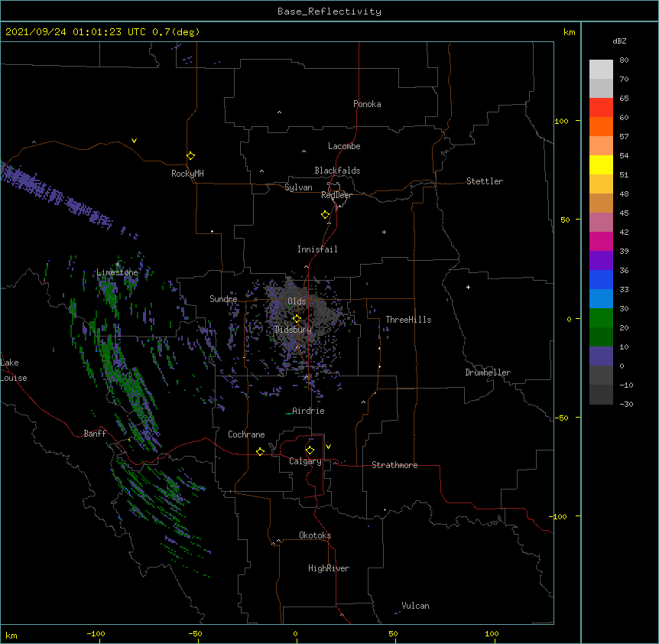Click the Airdrie label

[309, 411]
